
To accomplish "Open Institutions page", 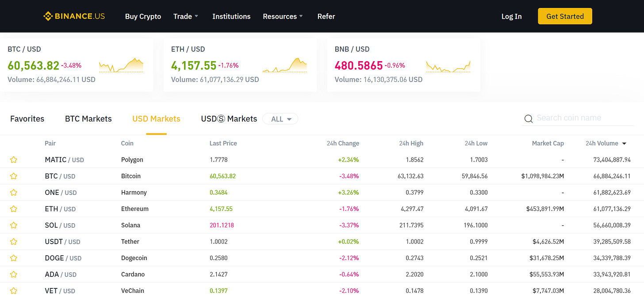I will pos(231,16).
